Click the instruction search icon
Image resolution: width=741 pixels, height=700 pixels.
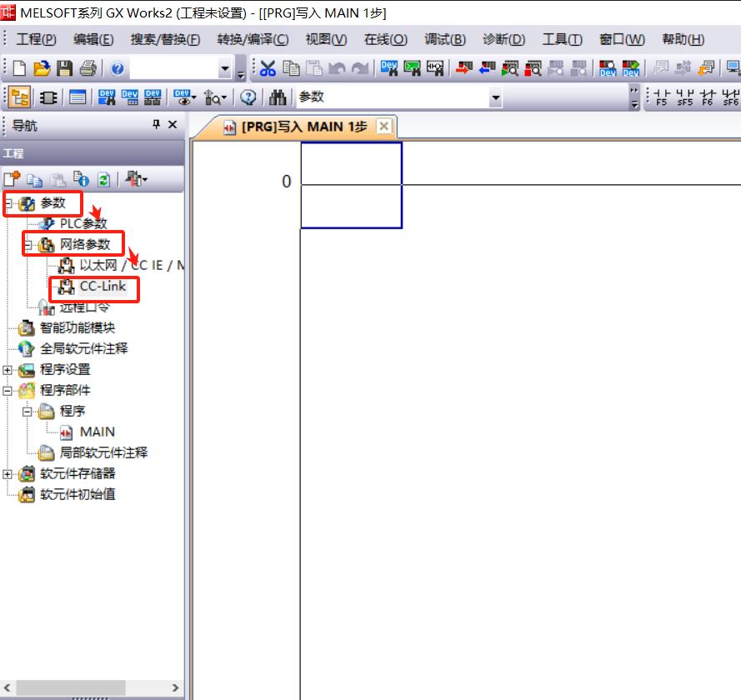(412, 69)
